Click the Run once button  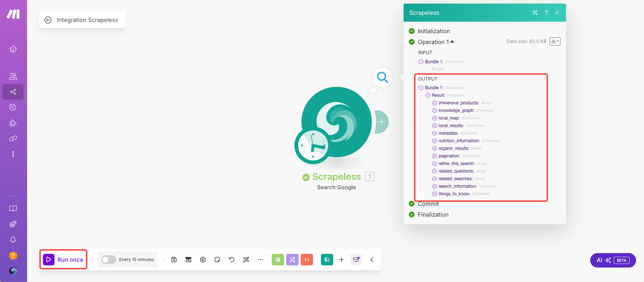click(63, 259)
